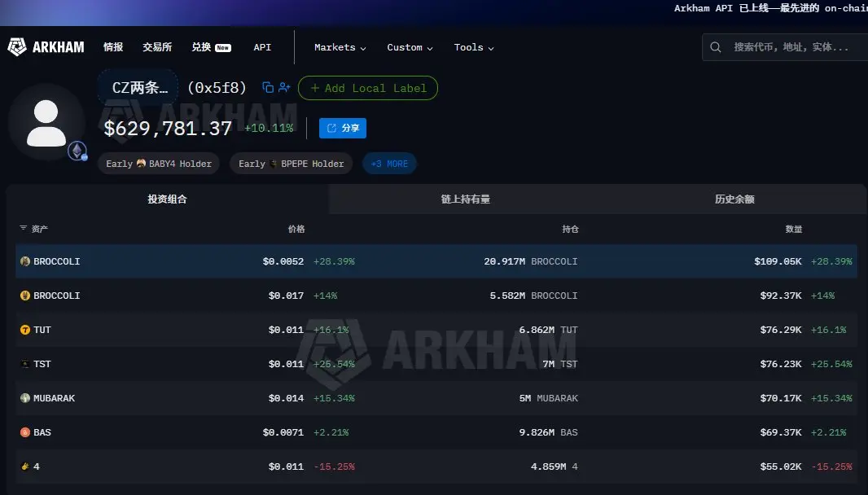Open the API nav item
The width and height of the screenshot is (868, 495).
tap(262, 47)
